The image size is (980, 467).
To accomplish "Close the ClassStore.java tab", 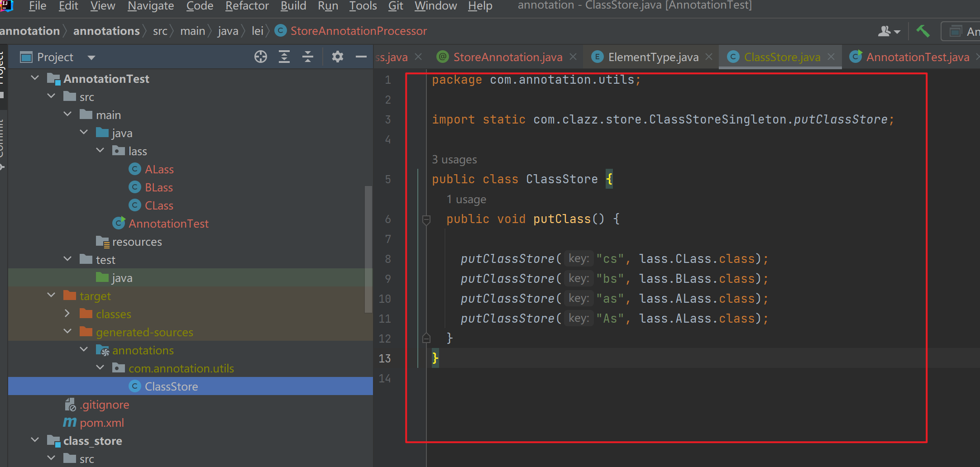I will (x=831, y=57).
